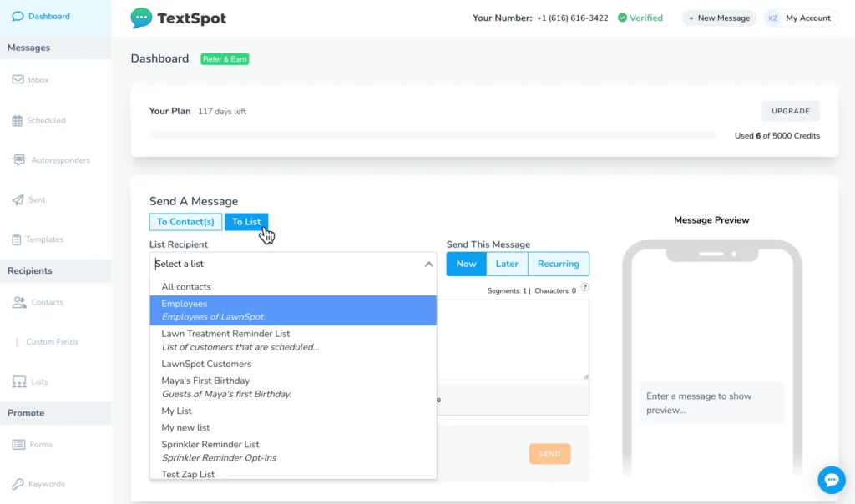The width and height of the screenshot is (855, 504).
Task: Select Maya's First Birthday list
Action: pyautogui.click(x=293, y=387)
